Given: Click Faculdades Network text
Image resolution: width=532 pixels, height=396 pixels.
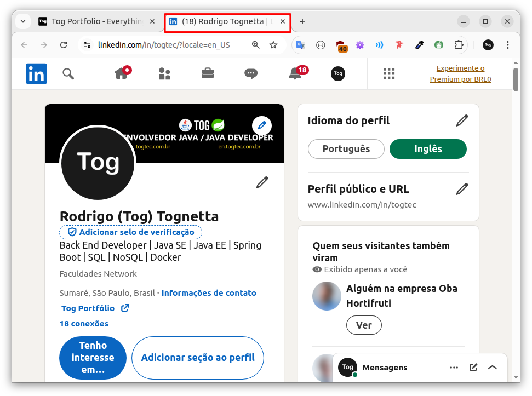Looking at the screenshot, I should 98,274.
